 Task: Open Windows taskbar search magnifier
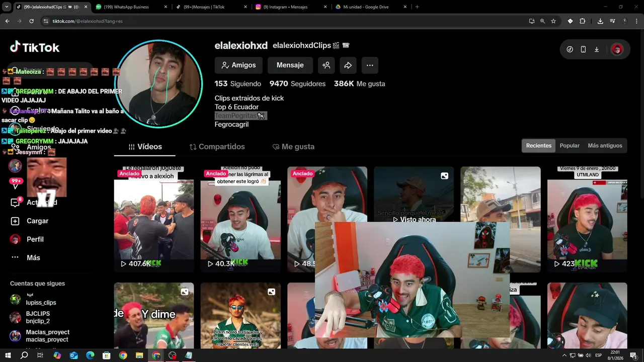point(24,355)
